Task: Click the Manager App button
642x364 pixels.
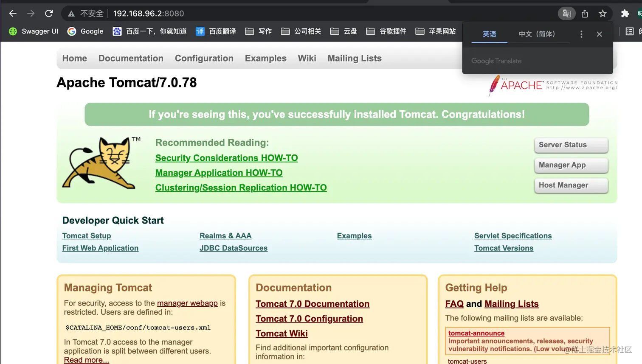Action: click(x=571, y=165)
